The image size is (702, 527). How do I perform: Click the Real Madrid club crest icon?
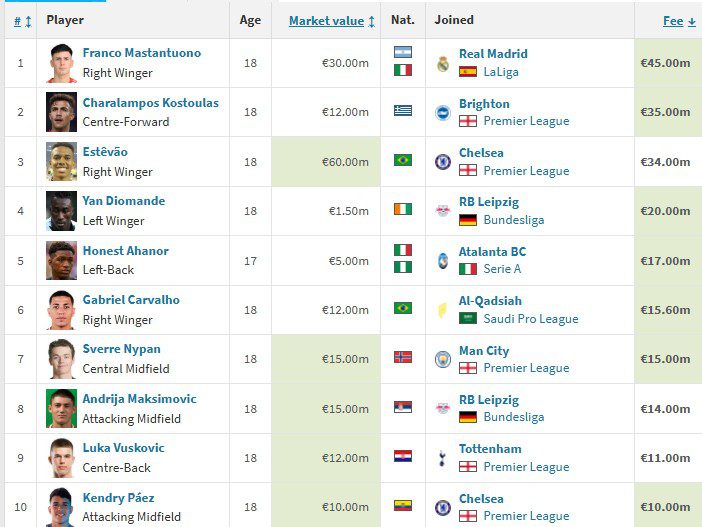(x=443, y=63)
